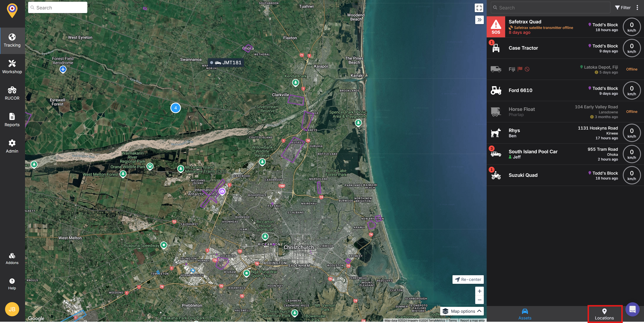Click the Safetrax Quad speed gauge
The image size is (644, 323).
(632, 27)
